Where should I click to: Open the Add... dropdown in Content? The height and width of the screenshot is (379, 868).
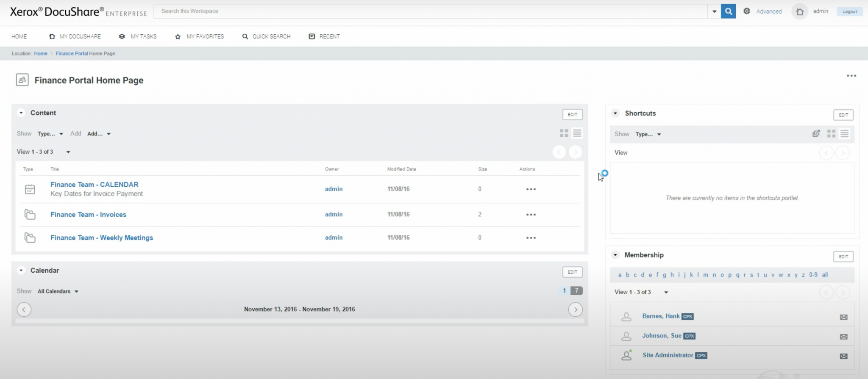pos(99,134)
